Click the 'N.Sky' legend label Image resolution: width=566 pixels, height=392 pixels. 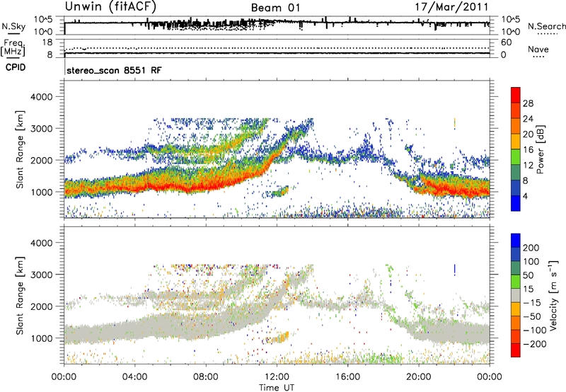click(x=13, y=26)
